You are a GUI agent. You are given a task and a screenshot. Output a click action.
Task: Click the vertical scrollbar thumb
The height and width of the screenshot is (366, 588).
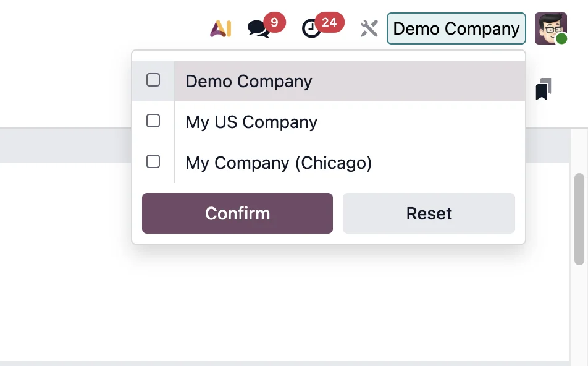click(x=579, y=219)
